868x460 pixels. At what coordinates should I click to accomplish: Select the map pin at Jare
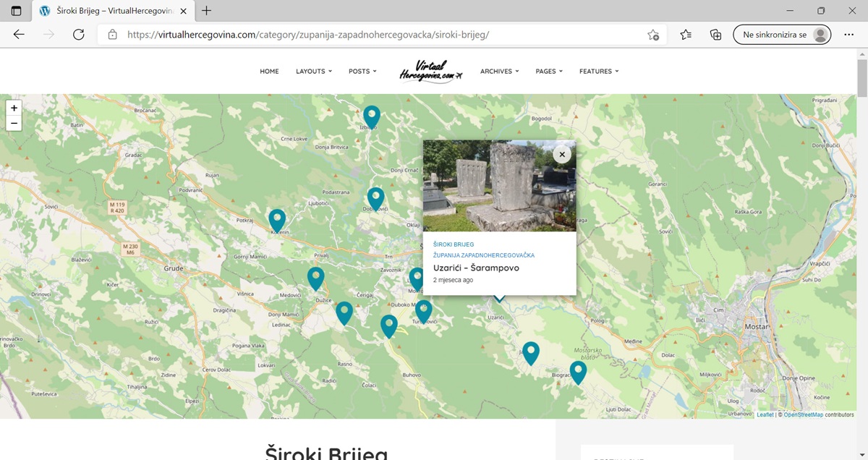(531, 353)
